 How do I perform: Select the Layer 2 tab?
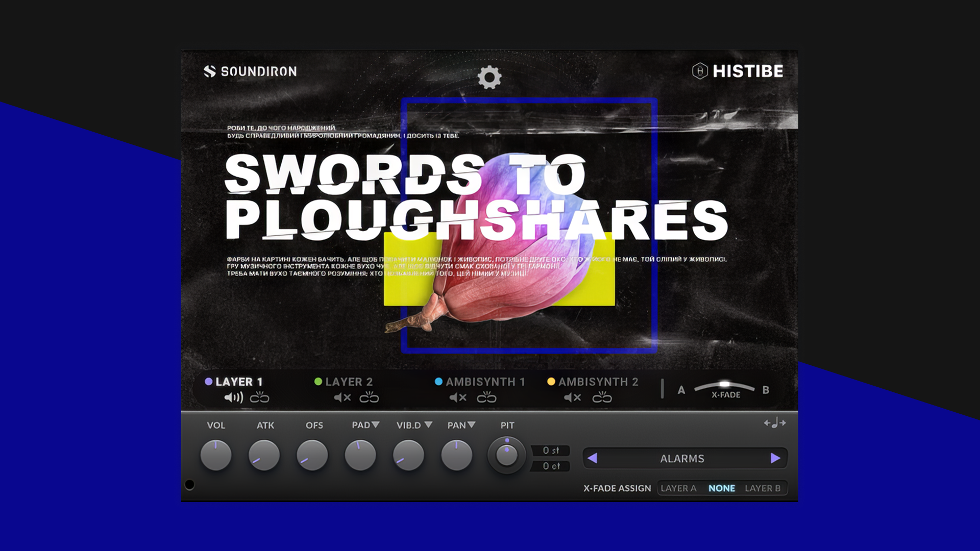point(350,381)
